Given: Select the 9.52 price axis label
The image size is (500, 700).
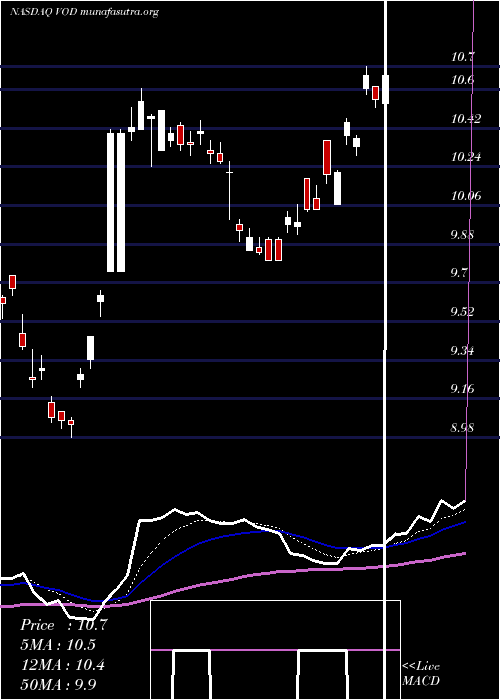Looking at the screenshot, I should (462, 311).
